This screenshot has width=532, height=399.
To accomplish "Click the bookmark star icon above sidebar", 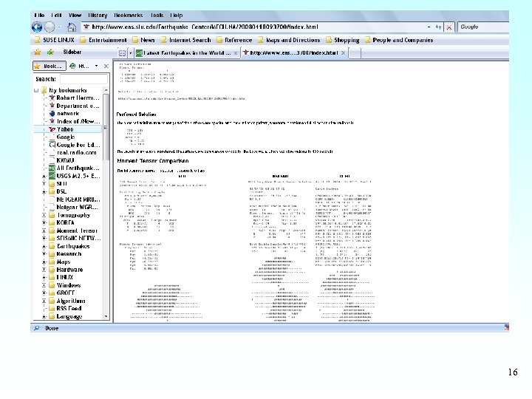I will click(36, 53).
